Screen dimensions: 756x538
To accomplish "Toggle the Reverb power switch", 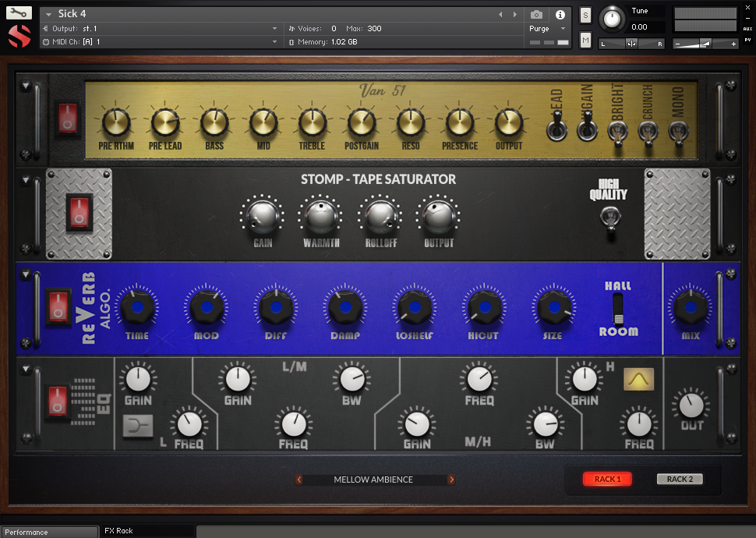I will pos(58,306).
